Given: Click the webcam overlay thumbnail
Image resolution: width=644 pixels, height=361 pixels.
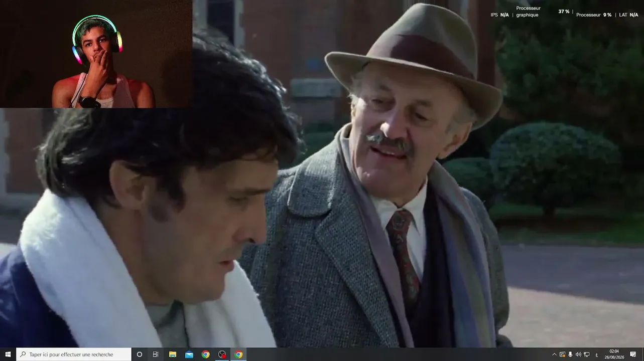Looking at the screenshot, I should (x=96, y=54).
